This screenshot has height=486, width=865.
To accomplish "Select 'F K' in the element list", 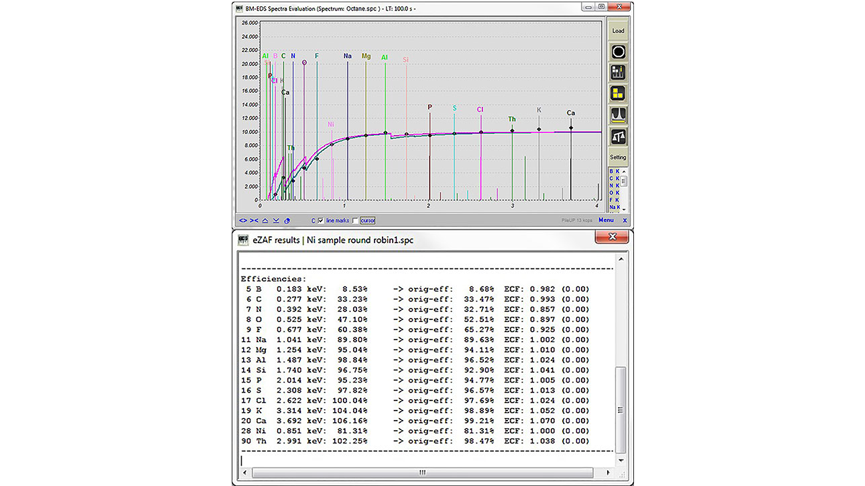I will [614, 200].
